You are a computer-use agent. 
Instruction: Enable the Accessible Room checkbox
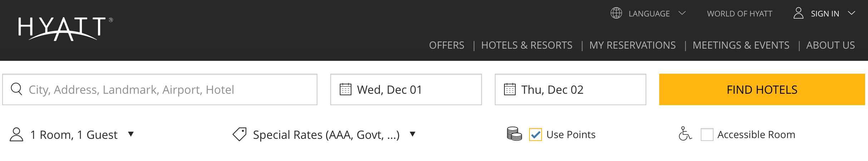point(707,135)
